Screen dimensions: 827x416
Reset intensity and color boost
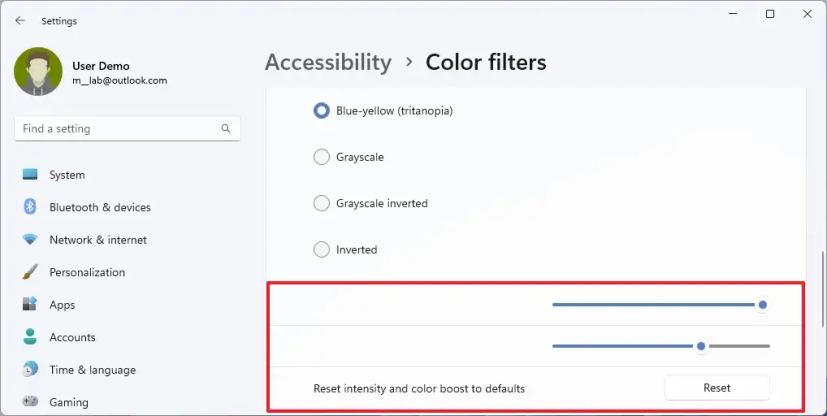point(716,388)
